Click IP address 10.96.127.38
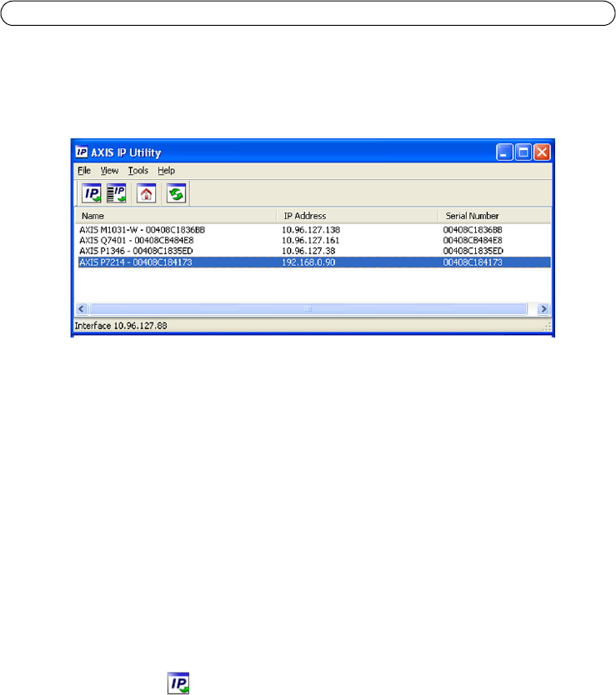616x695 pixels. (308, 252)
